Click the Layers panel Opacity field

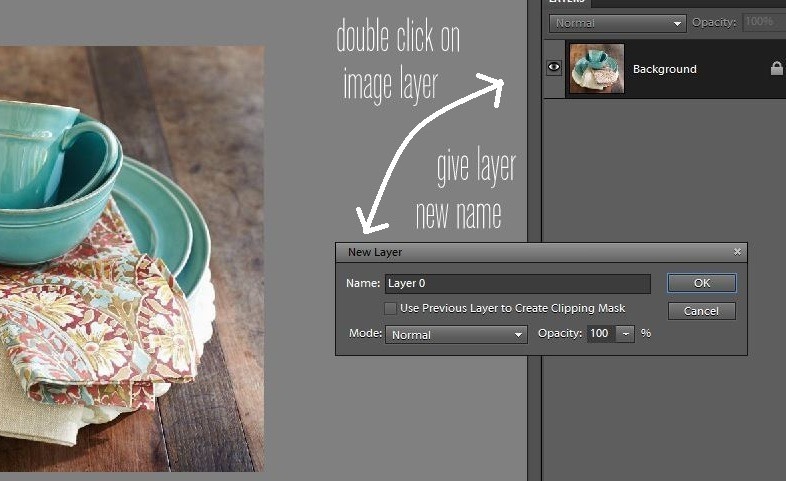[762, 22]
